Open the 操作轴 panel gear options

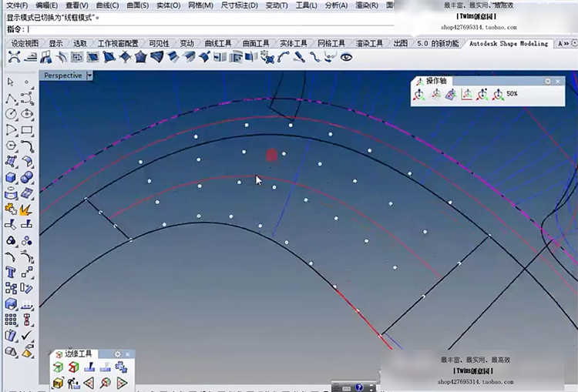(x=548, y=81)
